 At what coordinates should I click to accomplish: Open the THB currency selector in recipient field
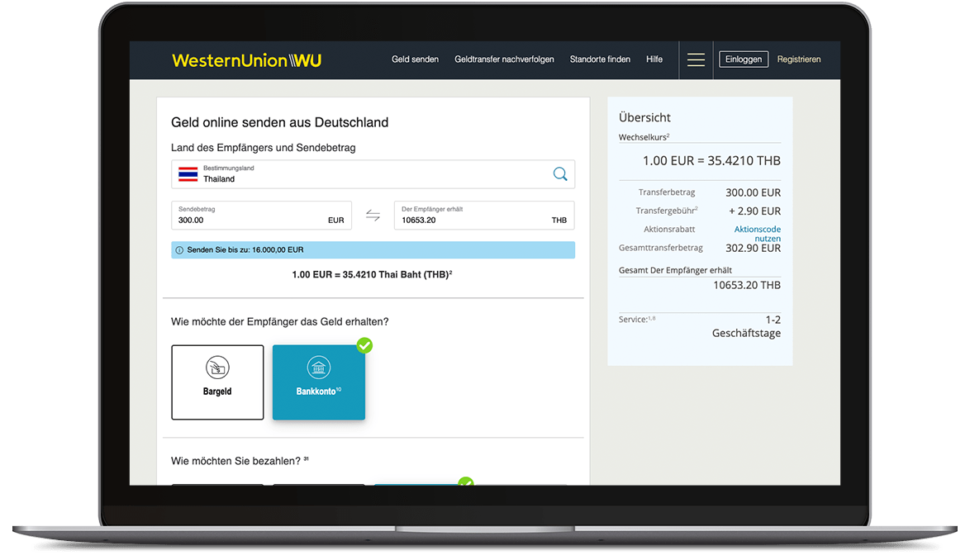pyautogui.click(x=559, y=220)
